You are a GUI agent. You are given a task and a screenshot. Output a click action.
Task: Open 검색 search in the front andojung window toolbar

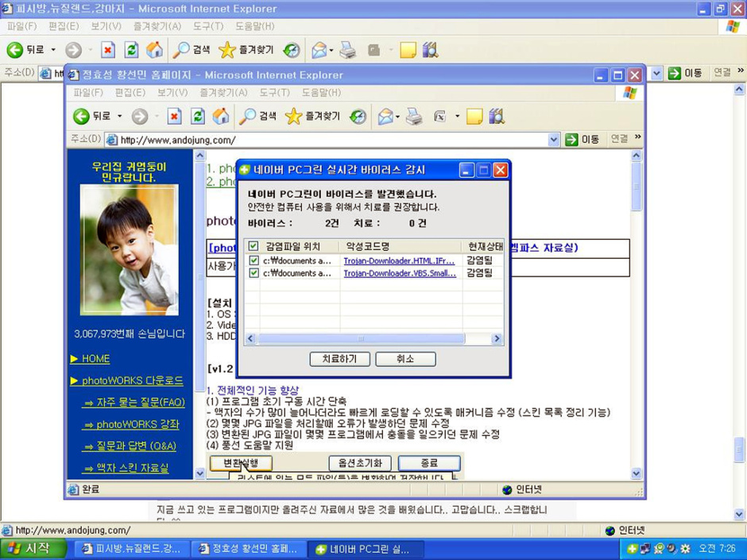[257, 116]
